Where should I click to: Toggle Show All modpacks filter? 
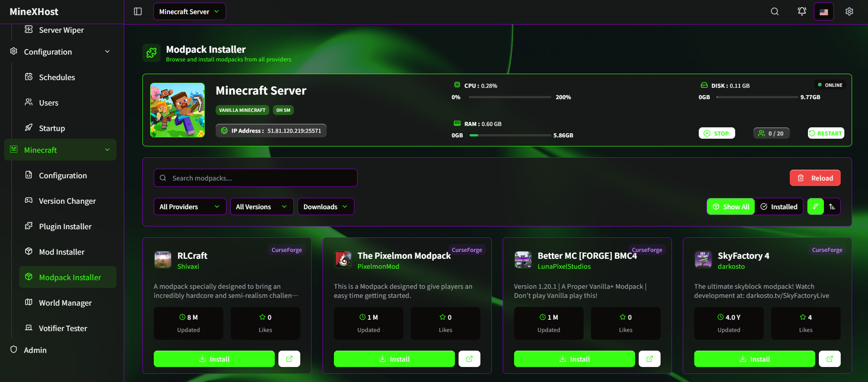click(x=731, y=206)
